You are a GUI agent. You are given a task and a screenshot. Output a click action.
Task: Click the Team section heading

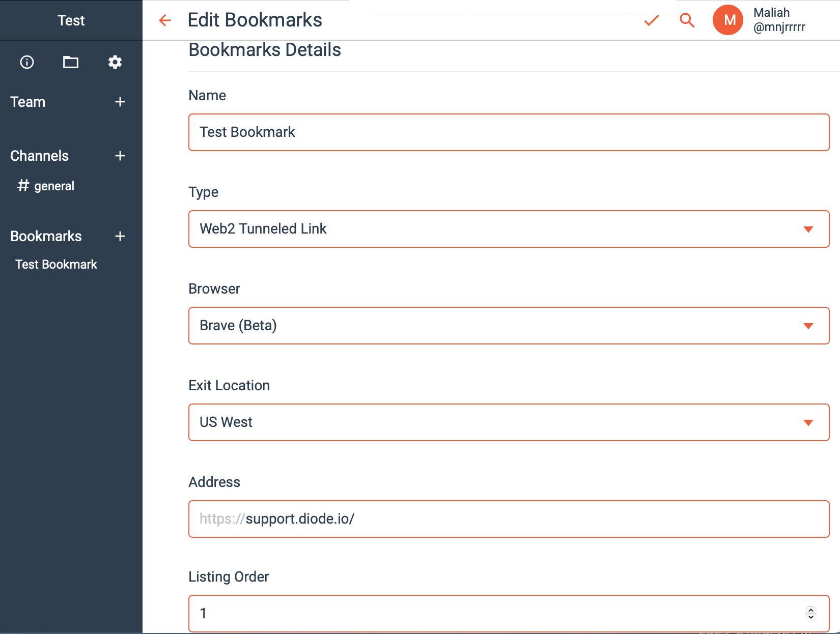pyautogui.click(x=28, y=102)
